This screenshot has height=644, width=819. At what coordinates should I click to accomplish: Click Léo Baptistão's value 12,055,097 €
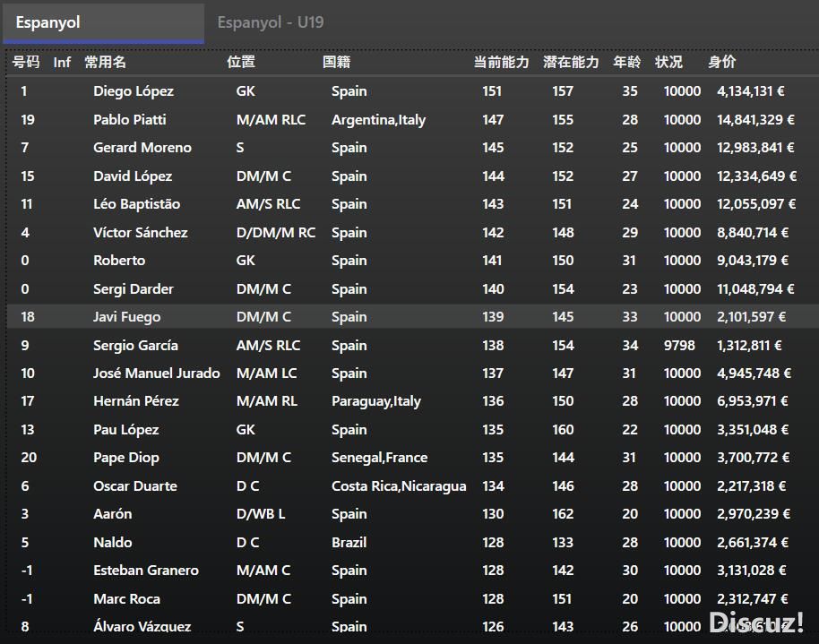click(x=756, y=204)
